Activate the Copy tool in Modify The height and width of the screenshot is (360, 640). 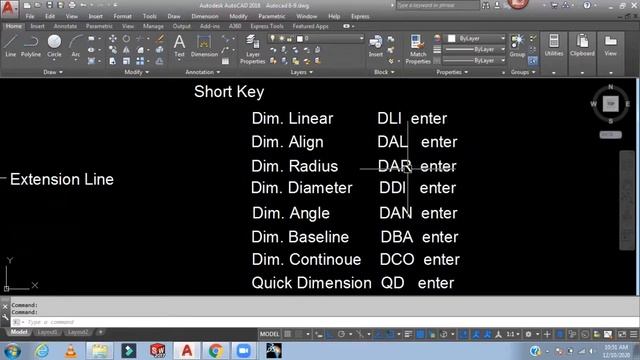pos(113,50)
